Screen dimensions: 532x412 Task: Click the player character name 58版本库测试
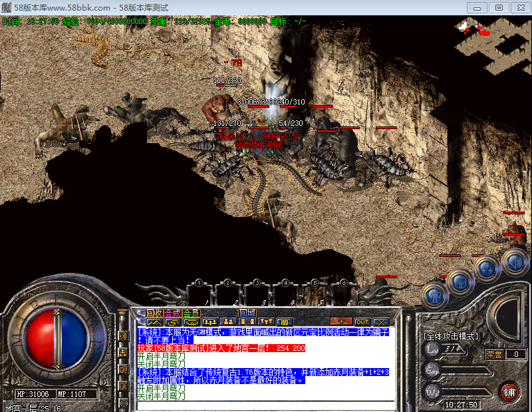[259, 144]
